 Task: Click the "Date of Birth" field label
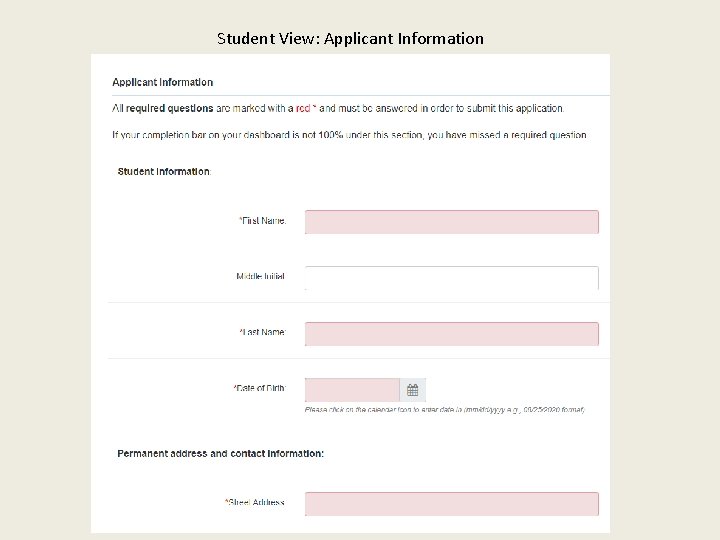point(260,388)
